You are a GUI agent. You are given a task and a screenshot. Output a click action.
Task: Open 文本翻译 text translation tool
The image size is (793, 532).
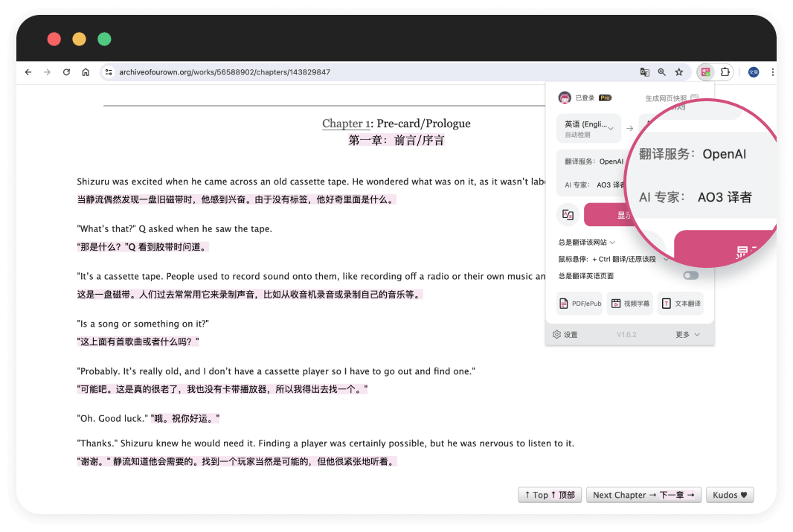click(x=680, y=304)
